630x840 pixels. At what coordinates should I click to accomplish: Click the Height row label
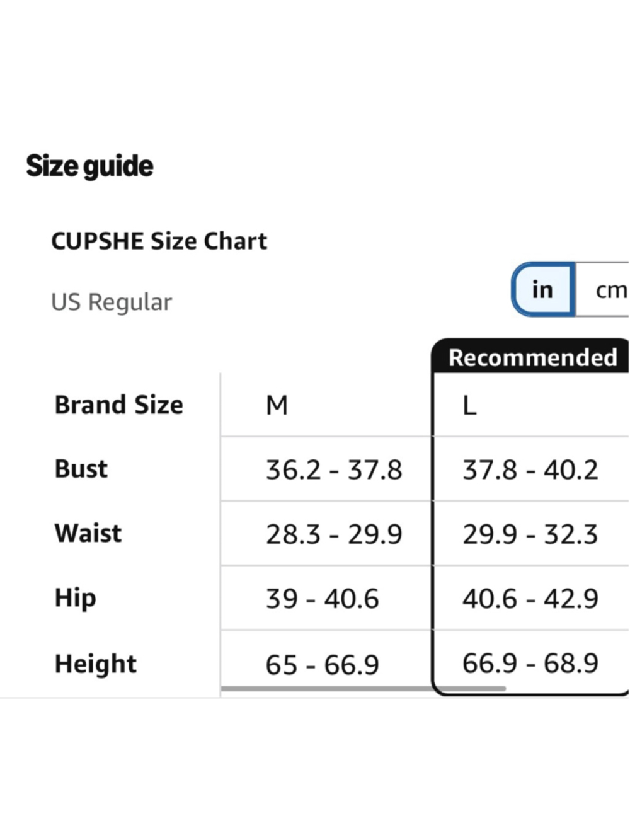pyautogui.click(x=96, y=664)
